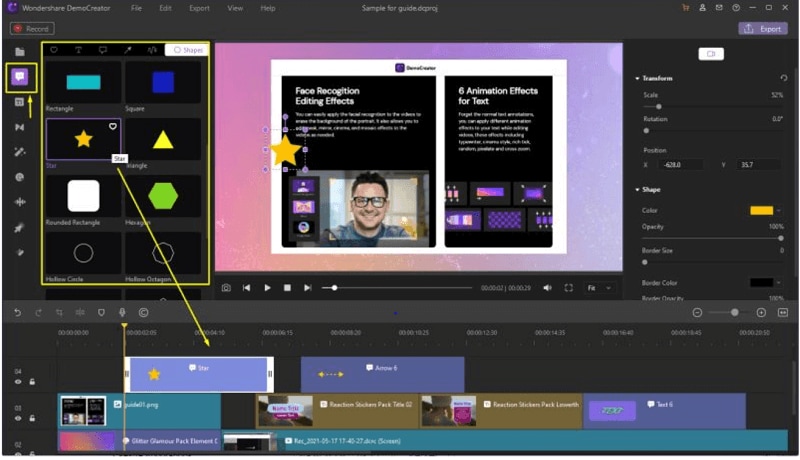Open the messages envelope icon

[x=719, y=8]
